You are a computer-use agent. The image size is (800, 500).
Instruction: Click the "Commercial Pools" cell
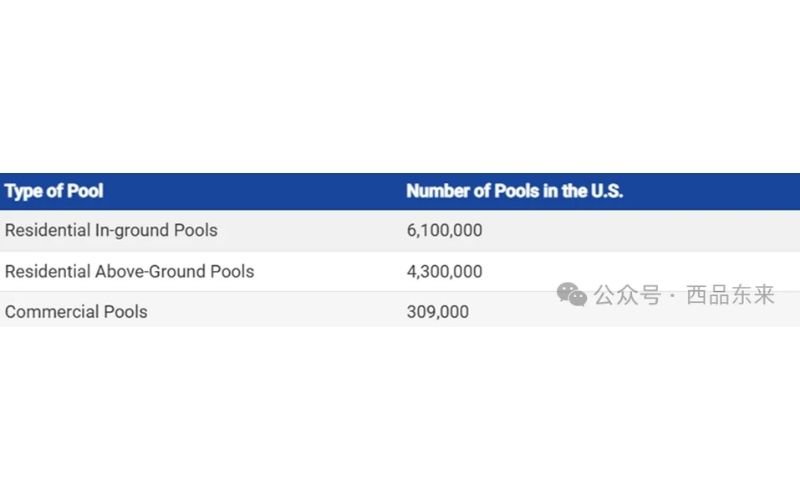pyautogui.click(x=76, y=312)
